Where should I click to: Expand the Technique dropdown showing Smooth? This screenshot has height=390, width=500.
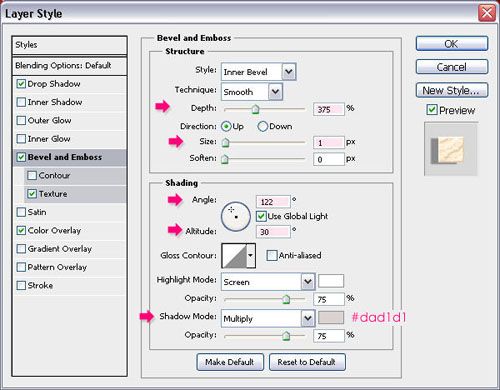252,92
